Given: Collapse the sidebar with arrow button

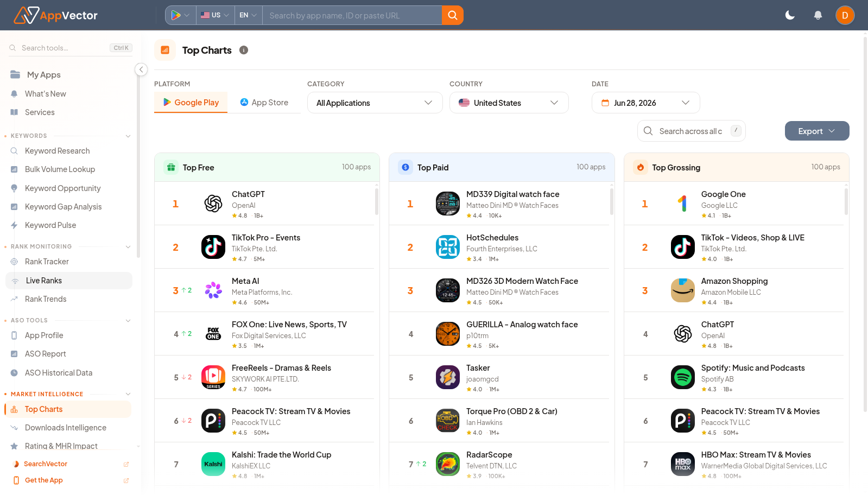Looking at the screenshot, I should coord(141,69).
